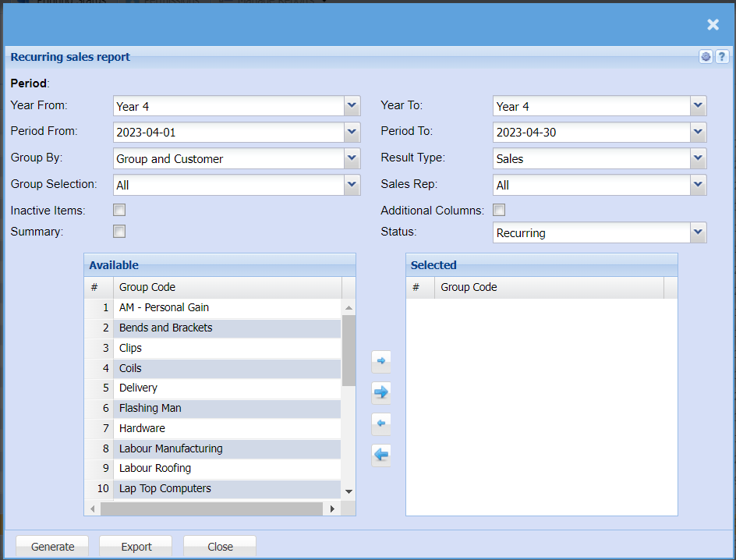Click the Available list scroll-down arrow
The width and height of the screenshot is (736, 560).
pyautogui.click(x=349, y=491)
